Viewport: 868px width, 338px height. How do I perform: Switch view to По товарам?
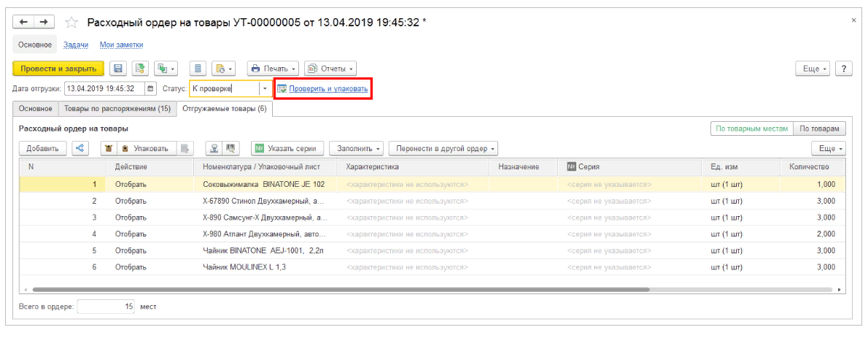tap(819, 128)
